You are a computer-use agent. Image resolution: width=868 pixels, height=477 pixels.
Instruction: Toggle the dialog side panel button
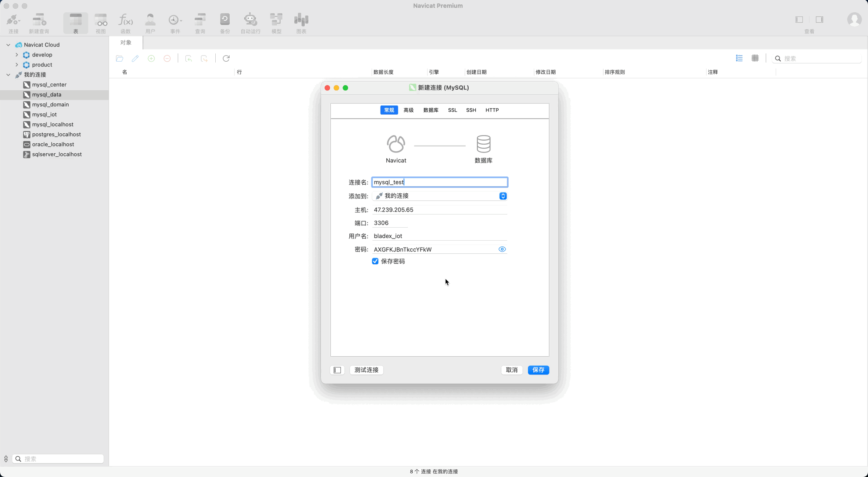[337, 370]
